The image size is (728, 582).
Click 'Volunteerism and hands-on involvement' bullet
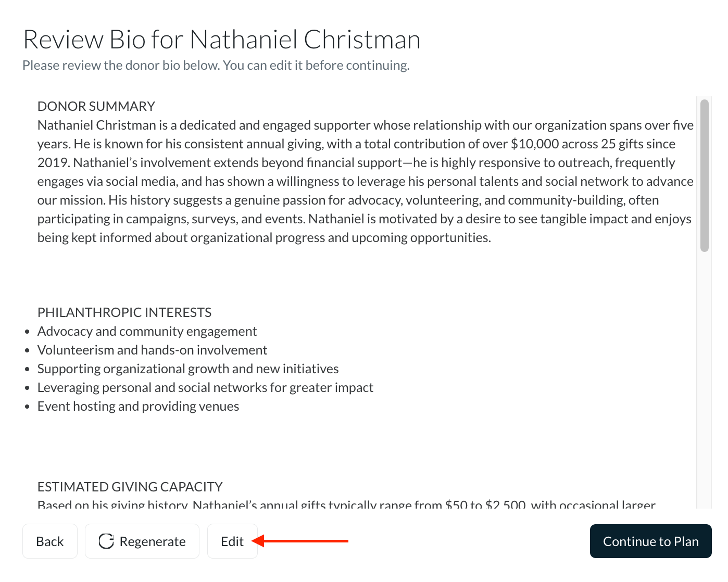point(153,350)
